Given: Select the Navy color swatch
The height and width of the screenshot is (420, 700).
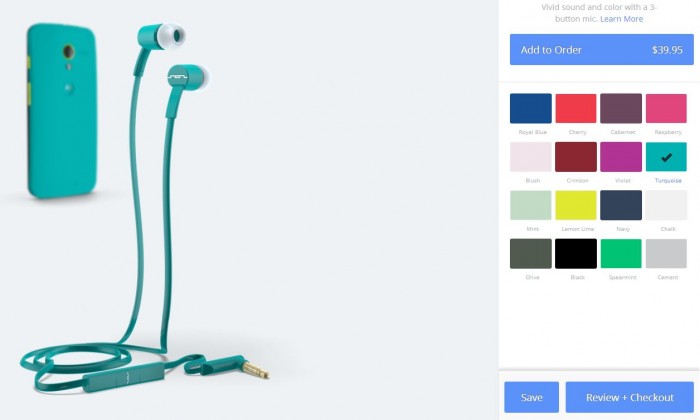Looking at the screenshot, I should [x=621, y=205].
